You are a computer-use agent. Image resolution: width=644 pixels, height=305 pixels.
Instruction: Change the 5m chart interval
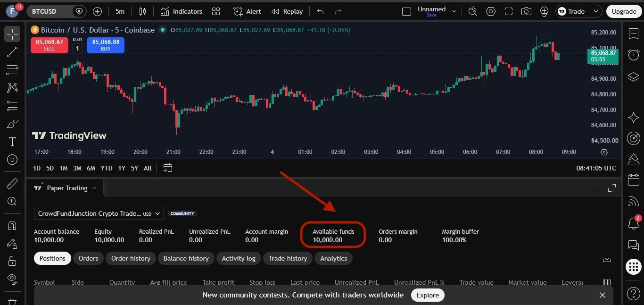pyautogui.click(x=120, y=11)
